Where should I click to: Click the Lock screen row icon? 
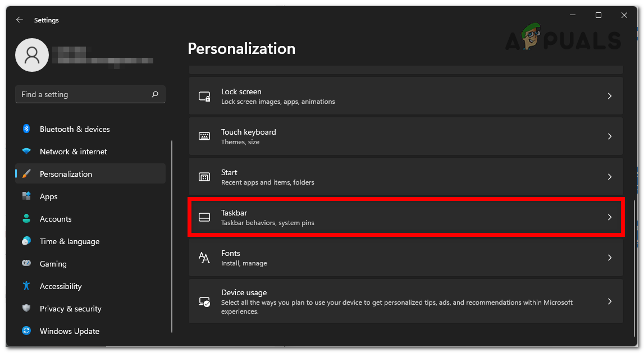point(204,97)
